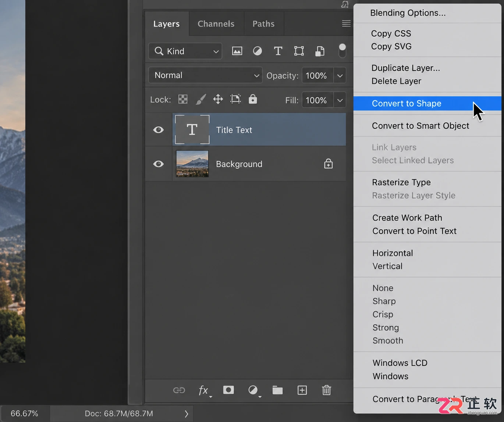Create a new layer

302,390
